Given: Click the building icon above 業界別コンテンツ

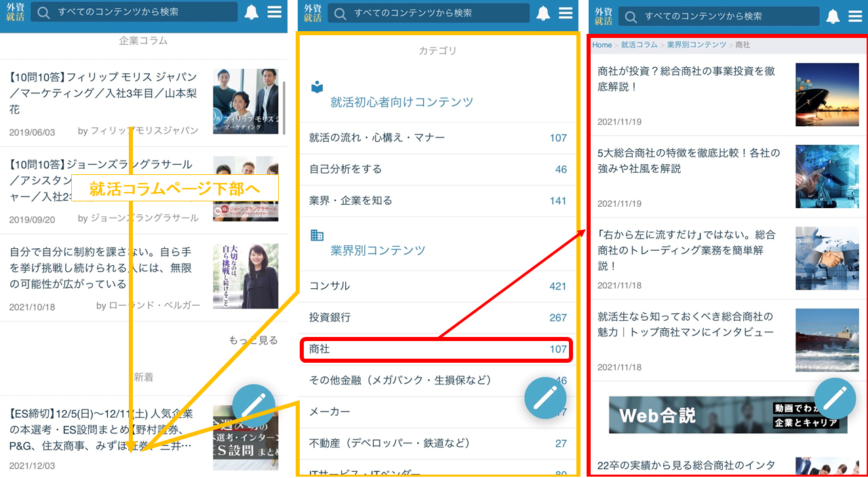Looking at the screenshot, I should pos(317,235).
